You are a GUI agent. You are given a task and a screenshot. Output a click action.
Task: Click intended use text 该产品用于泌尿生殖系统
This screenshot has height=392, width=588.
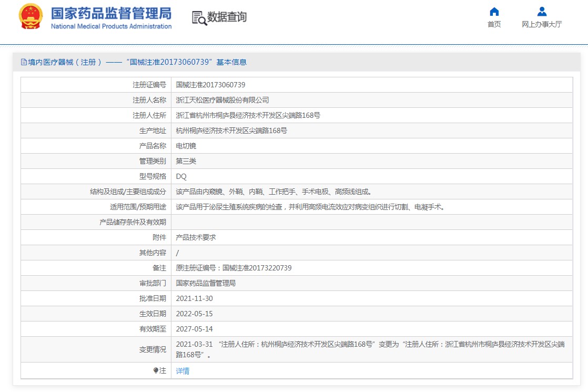(310, 207)
